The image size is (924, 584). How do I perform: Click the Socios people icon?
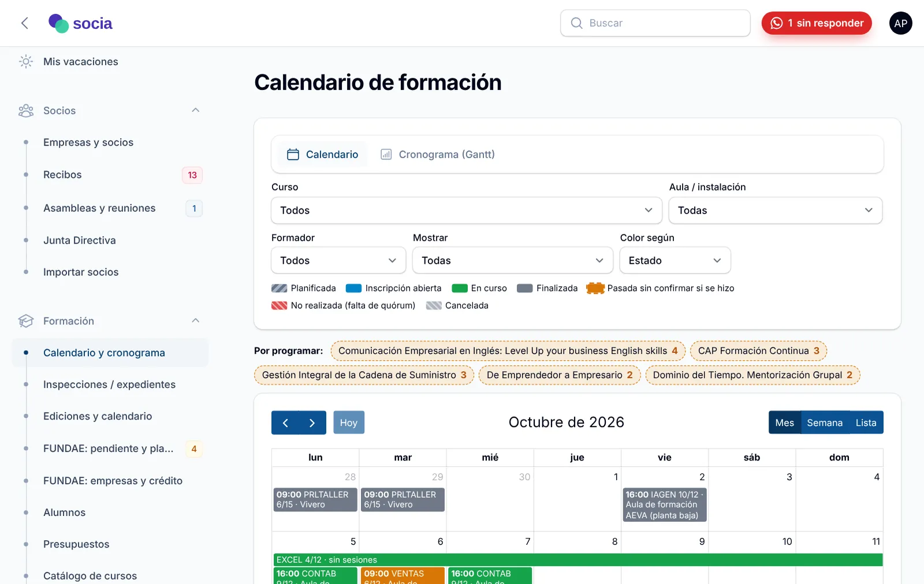click(26, 111)
